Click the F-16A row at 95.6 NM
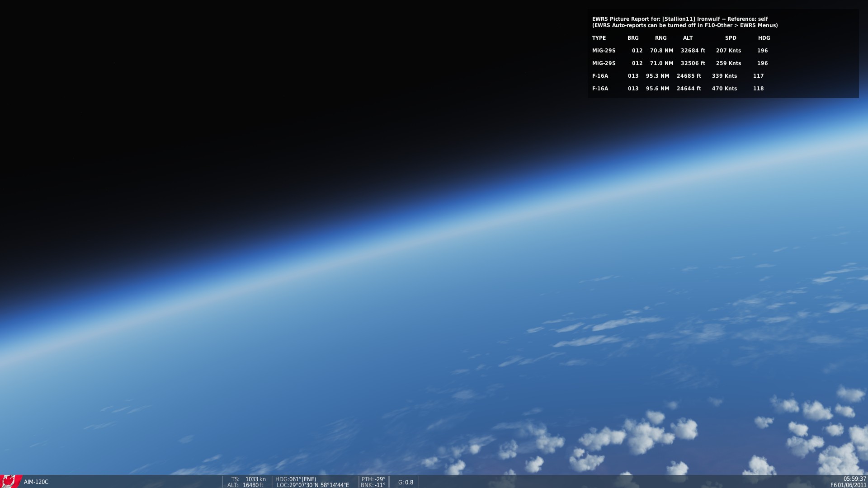This screenshot has height=488, width=868. tap(678, 89)
